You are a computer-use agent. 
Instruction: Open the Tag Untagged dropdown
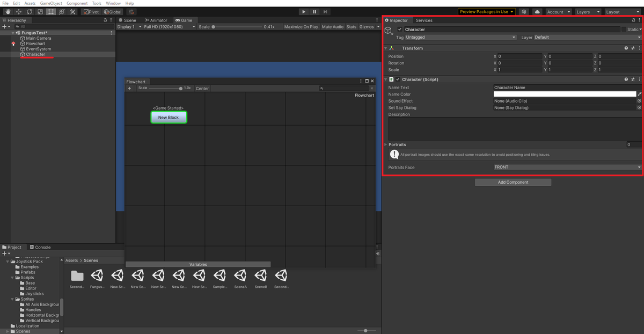click(460, 38)
